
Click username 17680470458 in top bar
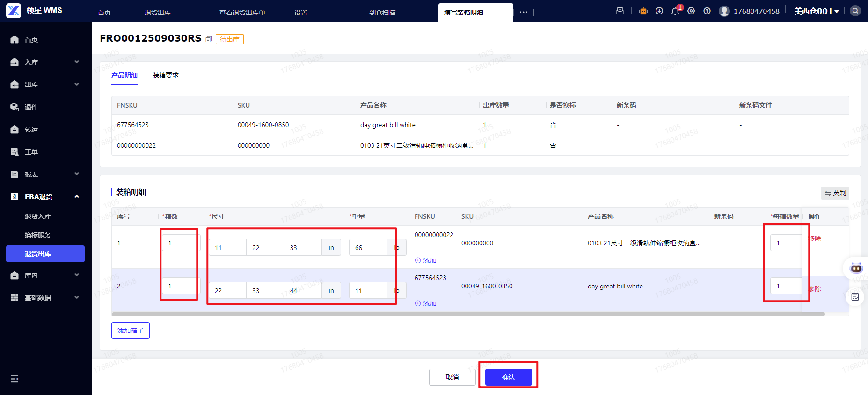(757, 11)
